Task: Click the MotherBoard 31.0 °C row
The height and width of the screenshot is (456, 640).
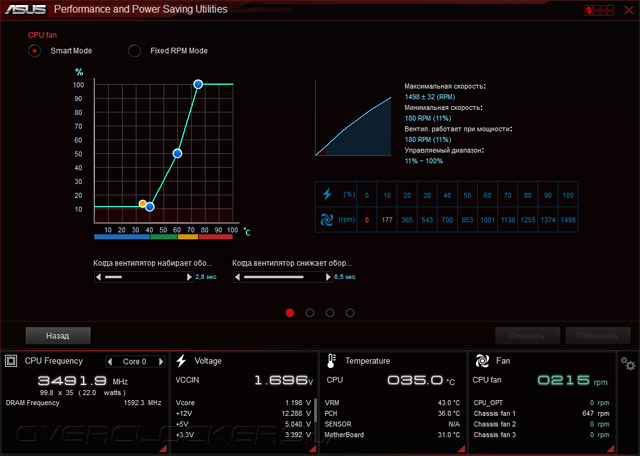Action: (392, 435)
